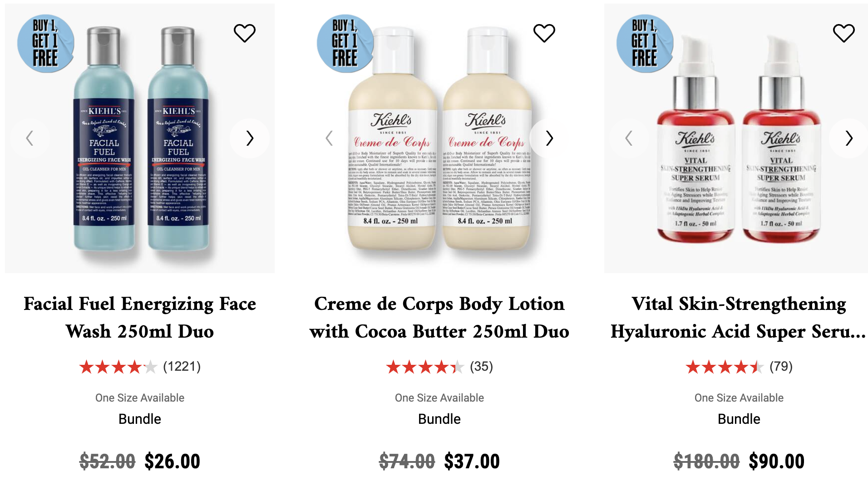Image resolution: width=868 pixels, height=481 pixels.
Task: Open the 79 reviews for Vital Serum
Action: tap(739, 367)
